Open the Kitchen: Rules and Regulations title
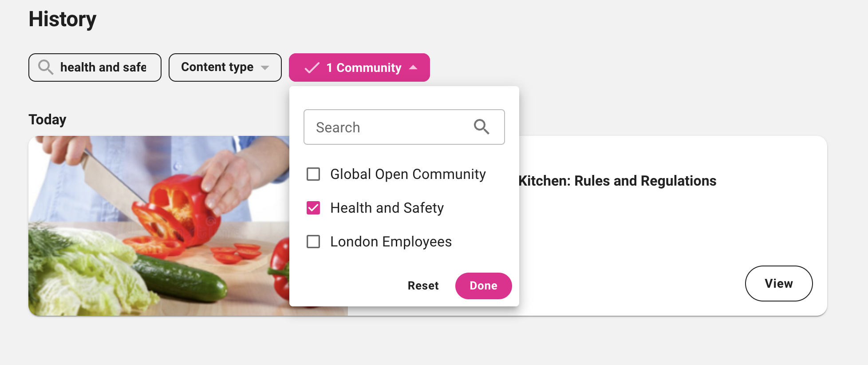The image size is (868, 365). coord(617,181)
